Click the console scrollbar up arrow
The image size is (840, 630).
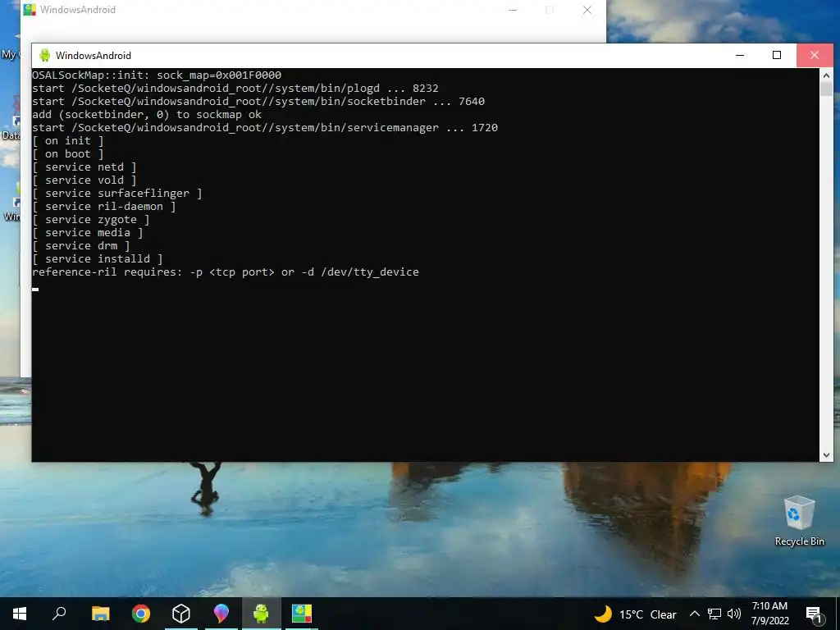pyautogui.click(x=826, y=75)
